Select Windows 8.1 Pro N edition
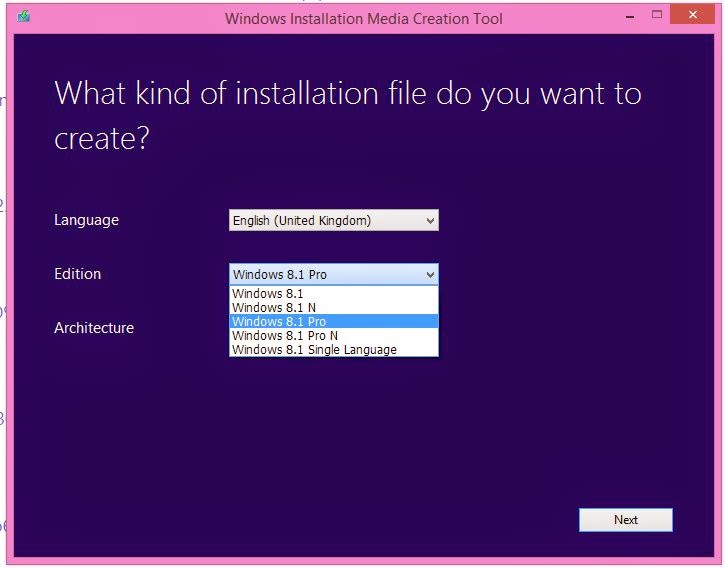725x568 pixels. (x=333, y=335)
